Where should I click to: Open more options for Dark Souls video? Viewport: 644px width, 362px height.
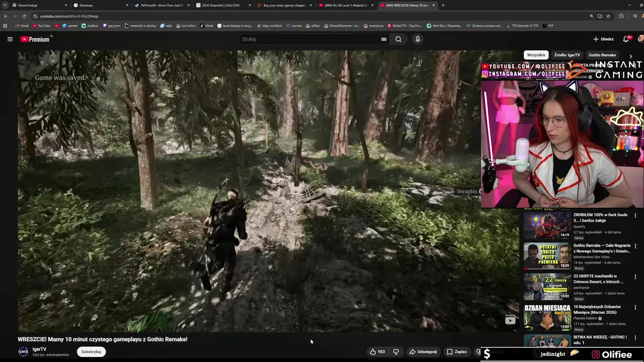tap(635, 215)
